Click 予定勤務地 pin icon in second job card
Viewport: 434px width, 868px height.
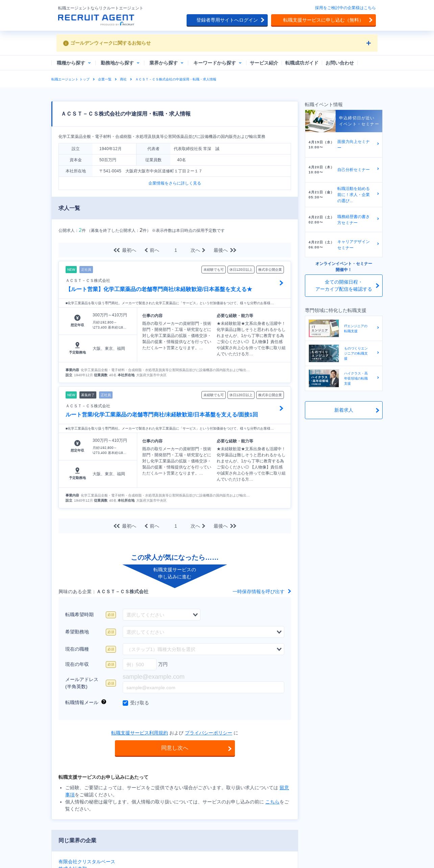coord(77,470)
